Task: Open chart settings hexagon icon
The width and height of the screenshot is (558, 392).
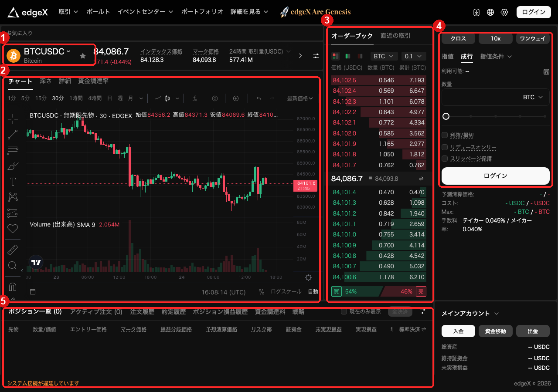Action: pos(214,98)
